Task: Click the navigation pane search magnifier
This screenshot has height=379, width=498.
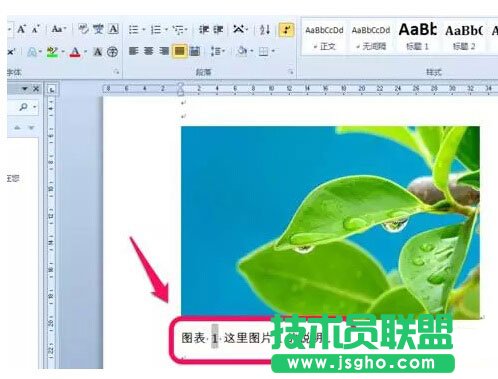Action: 24,107
